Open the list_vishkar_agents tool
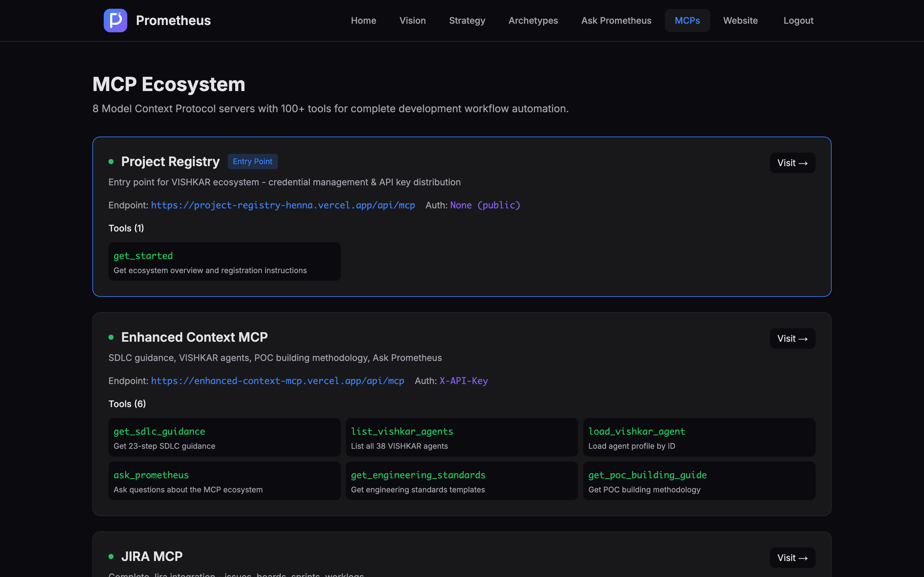The image size is (924, 577). [461, 437]
